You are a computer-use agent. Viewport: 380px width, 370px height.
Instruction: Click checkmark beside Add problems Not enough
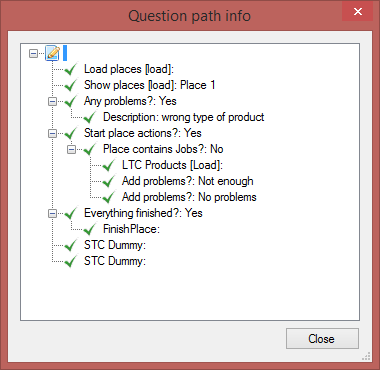(109, 181)
